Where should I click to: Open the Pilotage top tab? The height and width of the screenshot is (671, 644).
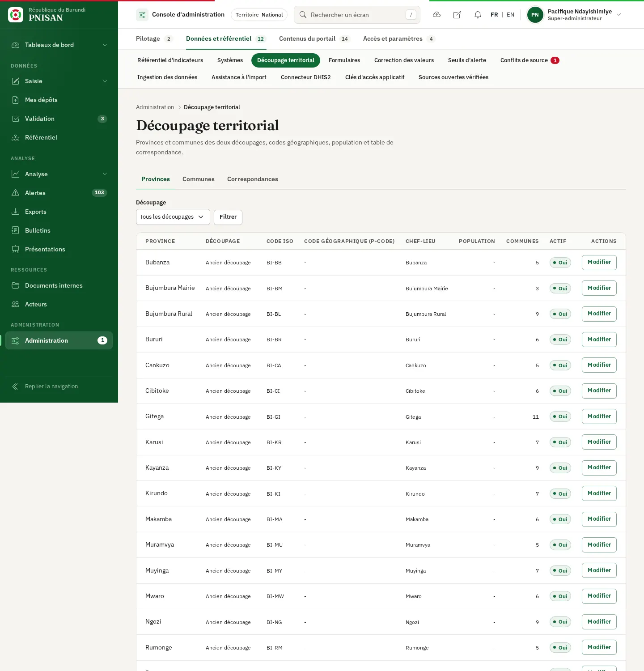pyautogui.click(x=154, y=39)
